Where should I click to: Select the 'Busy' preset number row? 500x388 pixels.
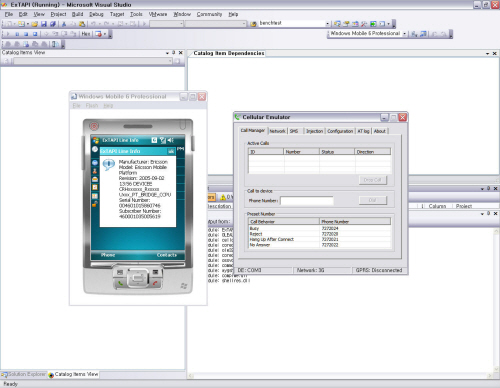coord(319,229)
